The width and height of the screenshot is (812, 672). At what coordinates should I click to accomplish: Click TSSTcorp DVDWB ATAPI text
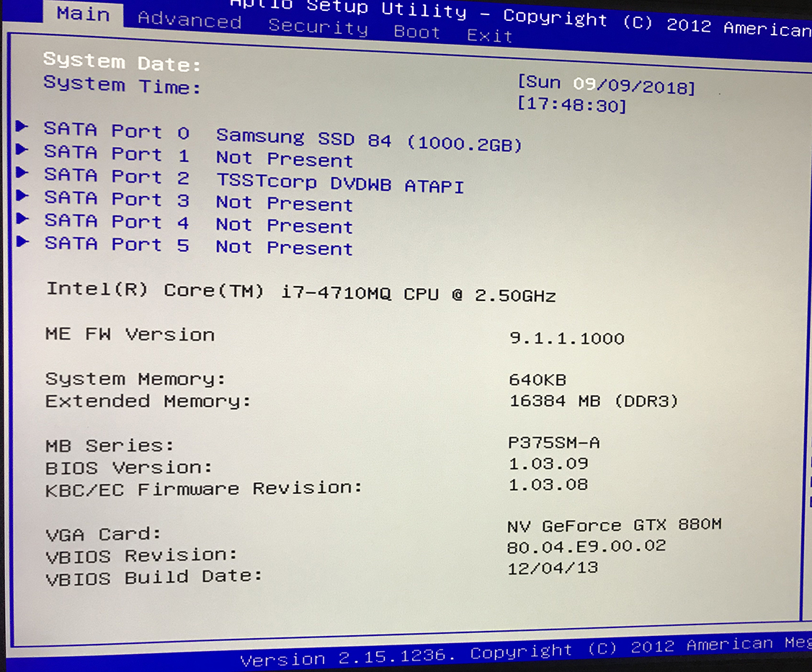[340, 183]
